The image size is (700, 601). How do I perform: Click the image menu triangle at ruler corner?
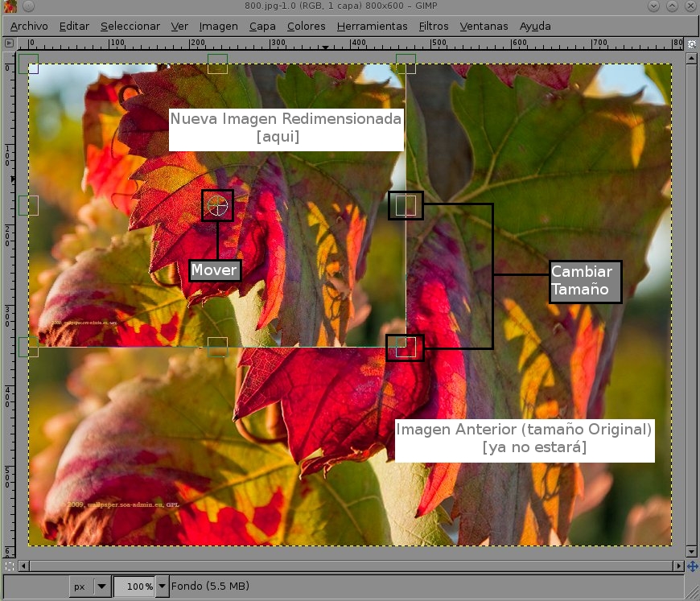(x=9, y=43)
